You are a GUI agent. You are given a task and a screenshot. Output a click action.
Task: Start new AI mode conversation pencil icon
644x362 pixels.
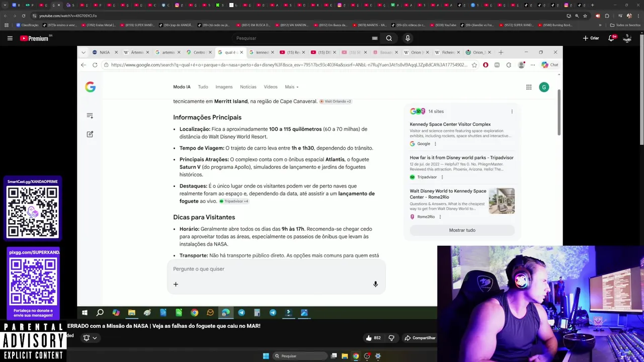tap(90, 134)
